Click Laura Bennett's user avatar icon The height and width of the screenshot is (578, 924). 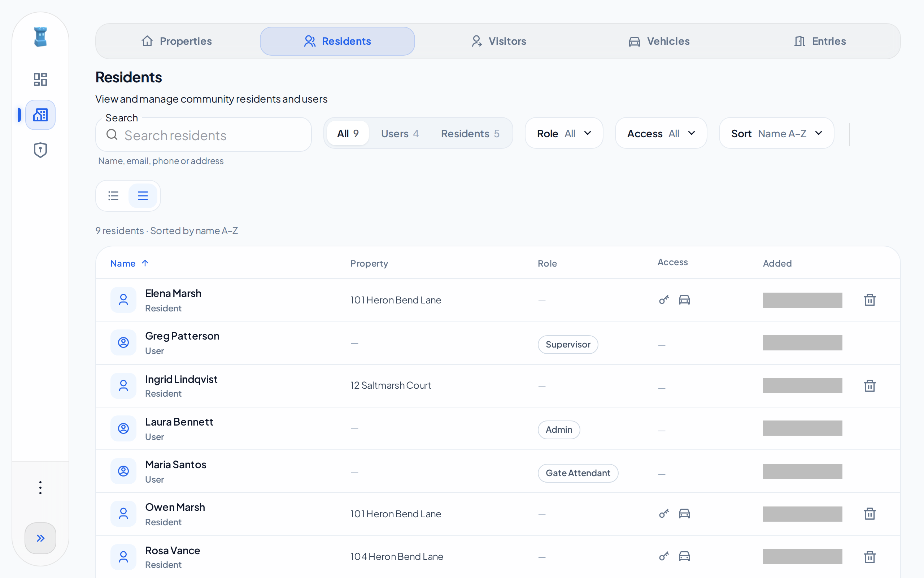point(123,428)
